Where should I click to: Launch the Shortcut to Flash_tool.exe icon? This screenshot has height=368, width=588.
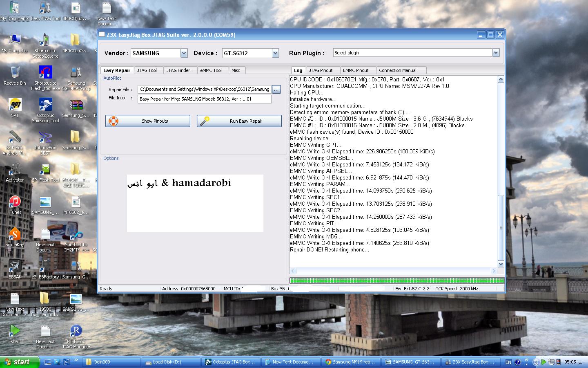click(x=45, y=78)
